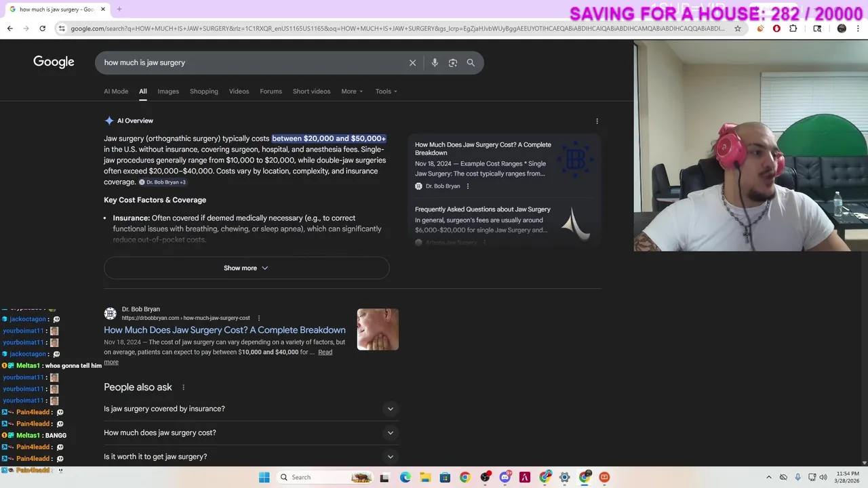Bookmark this page with the star icon
868x488 pixels.
pyautogui.click(x=738, y=28)
